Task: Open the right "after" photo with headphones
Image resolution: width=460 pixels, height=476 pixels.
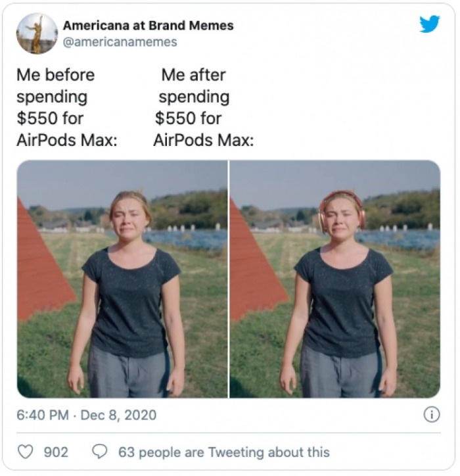Action: point(335,279)
